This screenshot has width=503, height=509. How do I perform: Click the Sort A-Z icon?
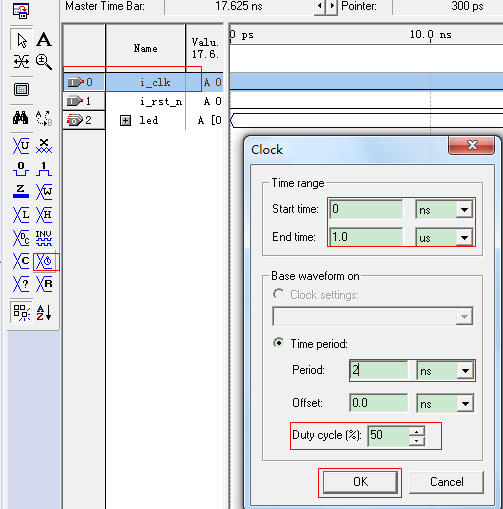pos(44,312)
